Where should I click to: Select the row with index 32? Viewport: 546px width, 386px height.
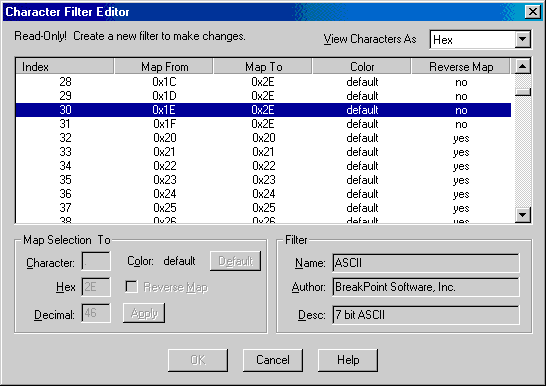tap(263, 138)
